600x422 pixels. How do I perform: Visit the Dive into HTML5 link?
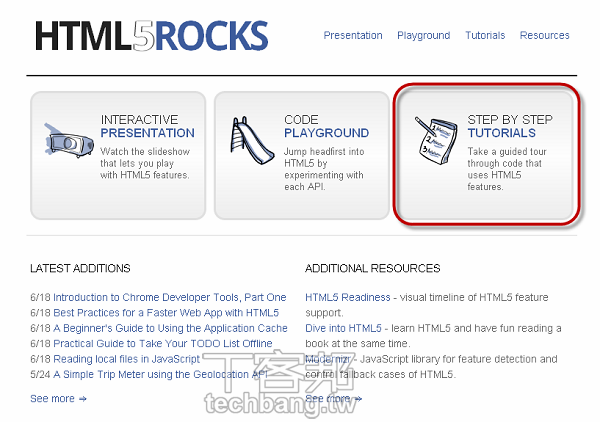pyautogui.click(x=343, y=328)
